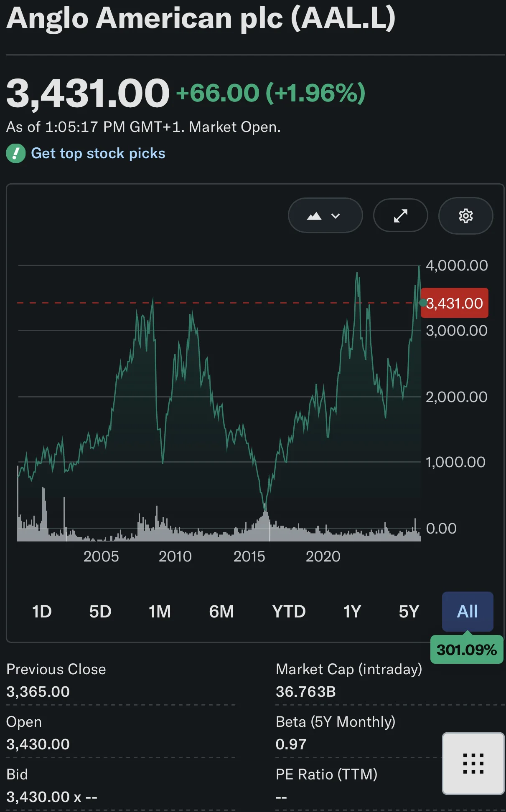Click the PE Ratio (TTM) label
This screenshot has height=812, width=506.
click(327, 774)
